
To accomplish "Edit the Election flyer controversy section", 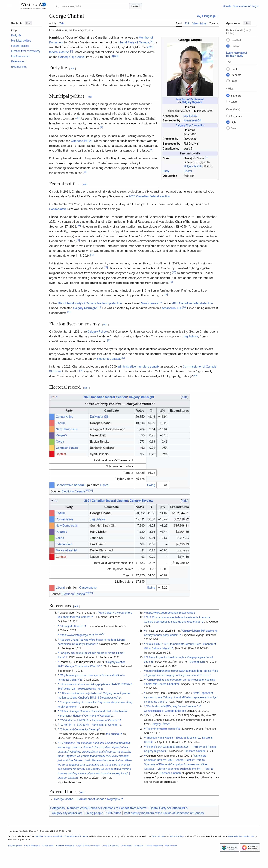I will [105, 324].
